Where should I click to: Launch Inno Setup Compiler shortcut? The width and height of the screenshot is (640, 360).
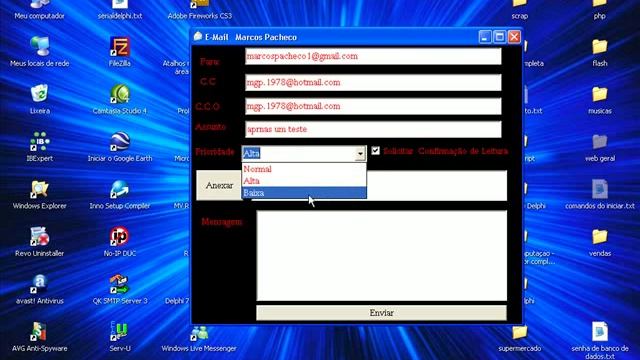[x=120, y=194]
